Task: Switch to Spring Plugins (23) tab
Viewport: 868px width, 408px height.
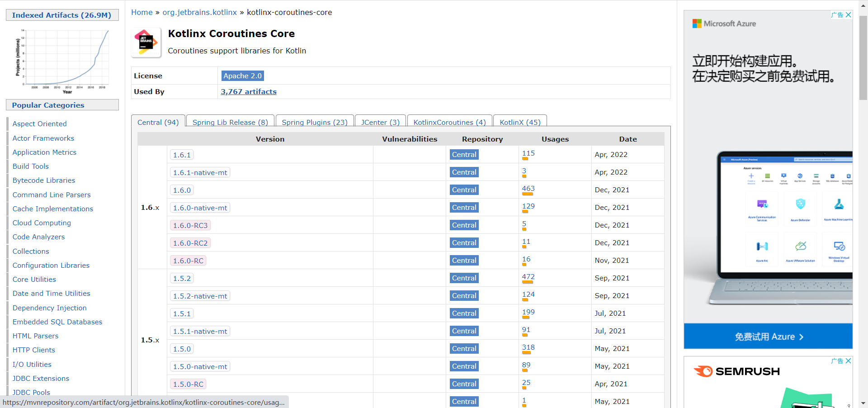Action: click(315, 123)
